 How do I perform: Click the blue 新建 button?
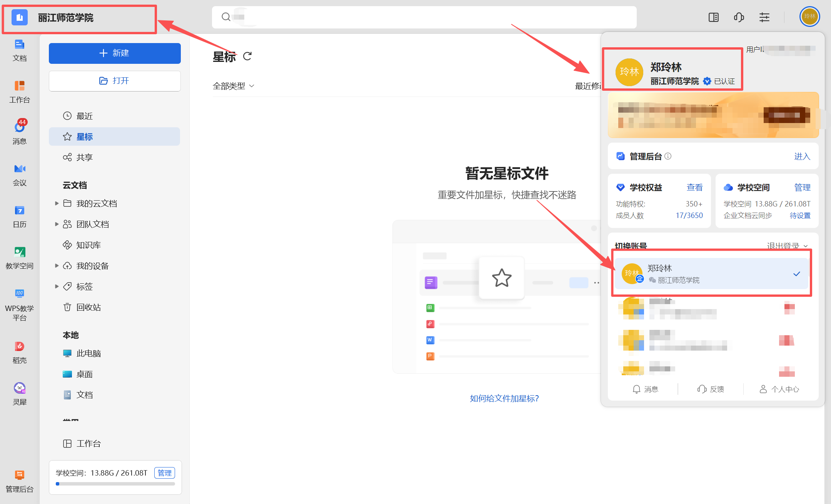tap(115, 53)
